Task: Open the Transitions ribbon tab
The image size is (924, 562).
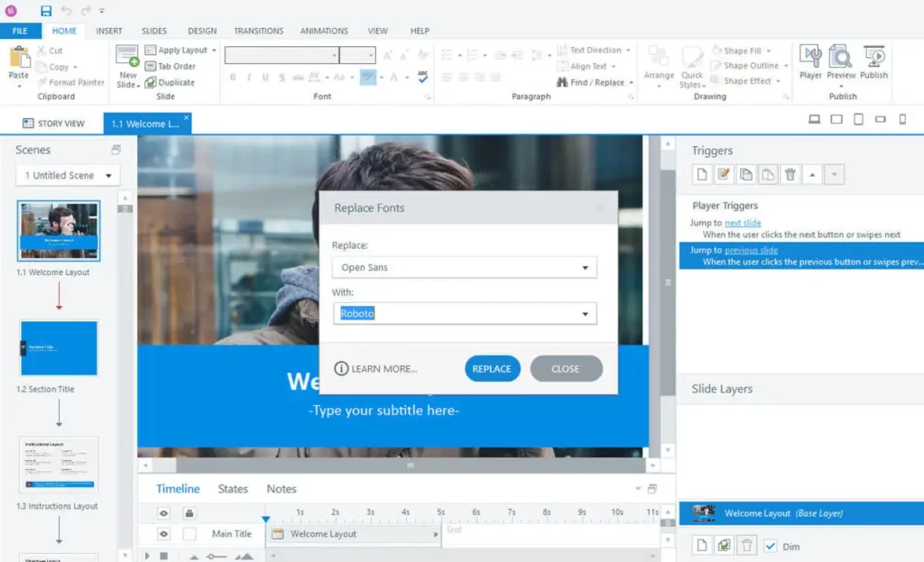Action: [258, 31]
